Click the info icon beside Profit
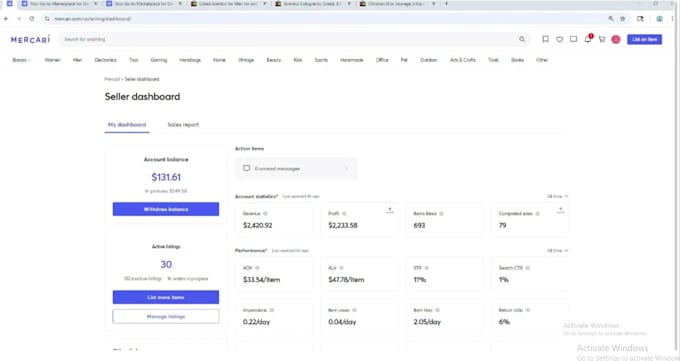 [344, 213]
